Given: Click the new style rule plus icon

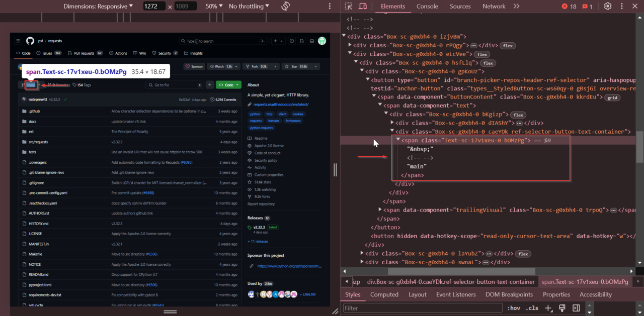Looking at the screenshot, I should (x=548, y=308).
